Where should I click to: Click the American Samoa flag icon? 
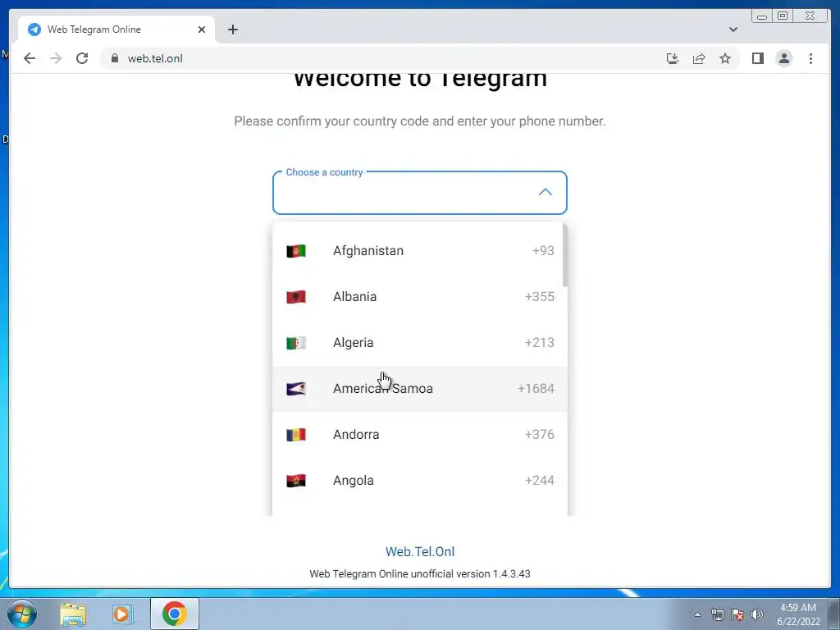296,389
